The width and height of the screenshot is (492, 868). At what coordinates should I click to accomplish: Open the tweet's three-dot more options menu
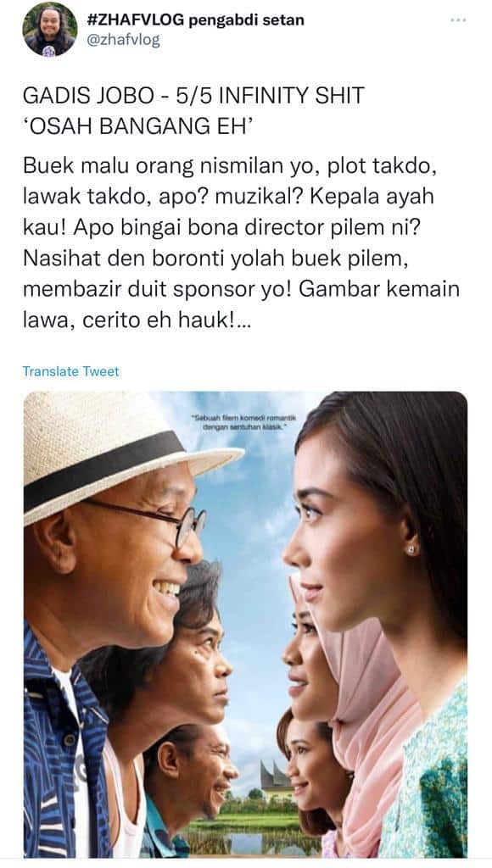[x=458, y=20]
